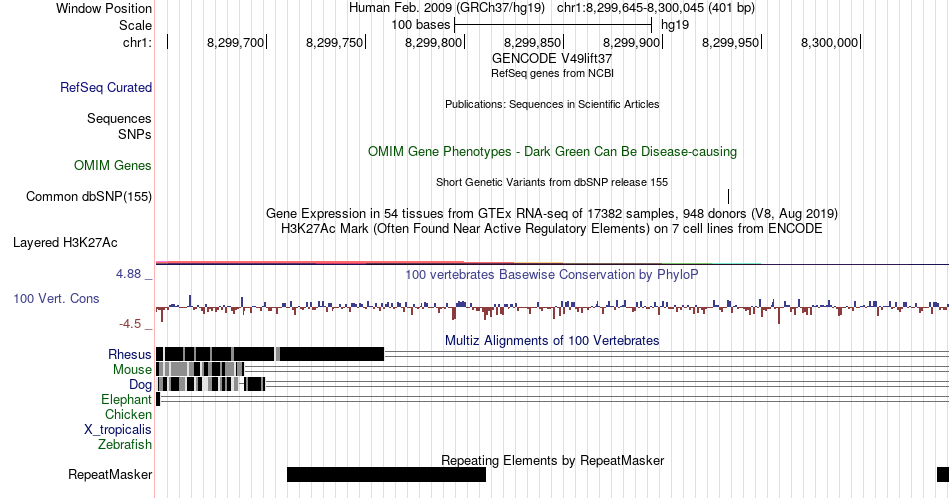Click the Mouse alignment label
This screenshot has height=498, width=950.
coord(132,370)
